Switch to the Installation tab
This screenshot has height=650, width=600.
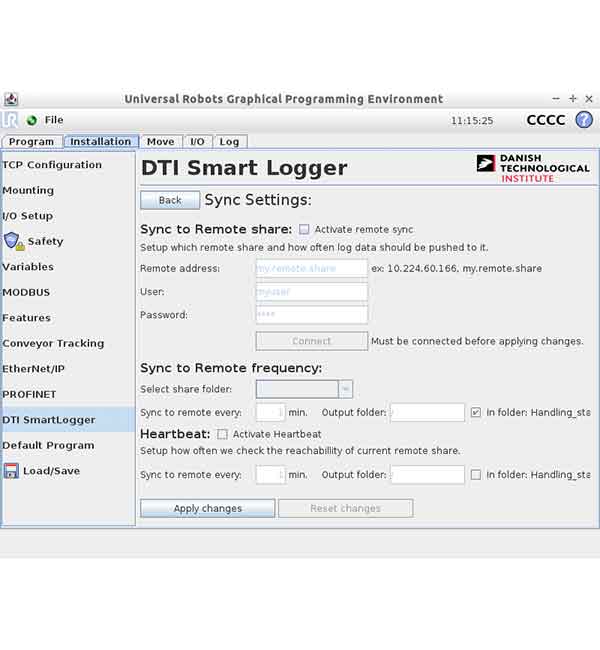pos(101,142)
